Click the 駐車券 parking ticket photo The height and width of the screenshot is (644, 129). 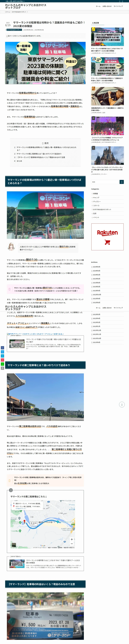tap(45, 616)
